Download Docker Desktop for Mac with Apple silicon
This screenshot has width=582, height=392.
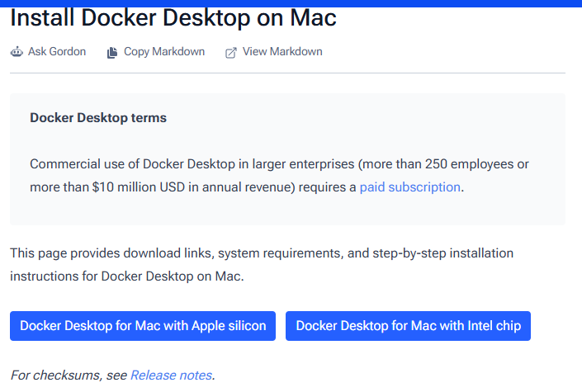(x=143, y=326)
